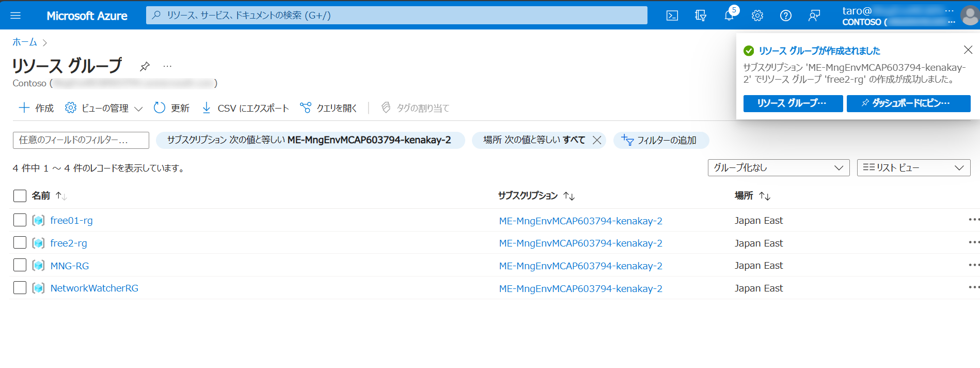Viewport: 980px width, 368px height.
Task: Toggle the select-all checkbox beside 名前
Action: pyautogui.click(x=20, y=196)
